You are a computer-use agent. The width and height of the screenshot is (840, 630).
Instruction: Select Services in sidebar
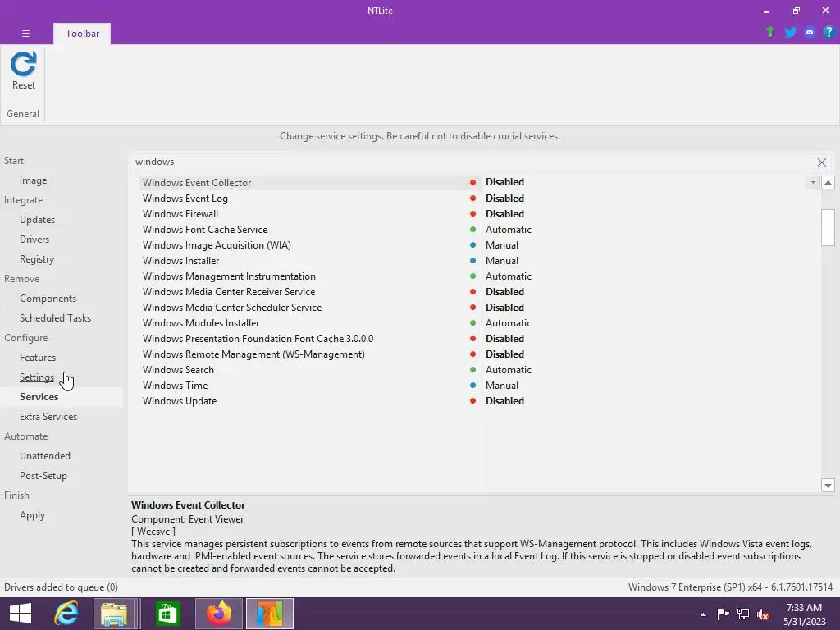tap(39, 397)
